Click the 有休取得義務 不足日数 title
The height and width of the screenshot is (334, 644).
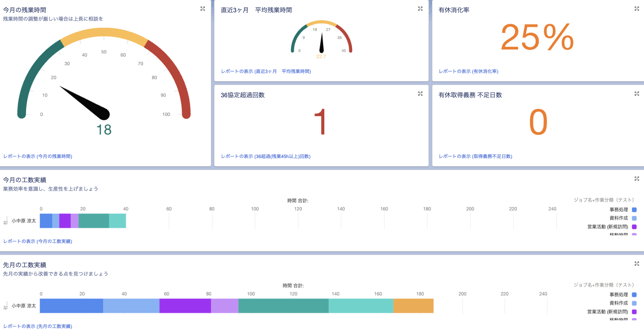pos(470,95)
